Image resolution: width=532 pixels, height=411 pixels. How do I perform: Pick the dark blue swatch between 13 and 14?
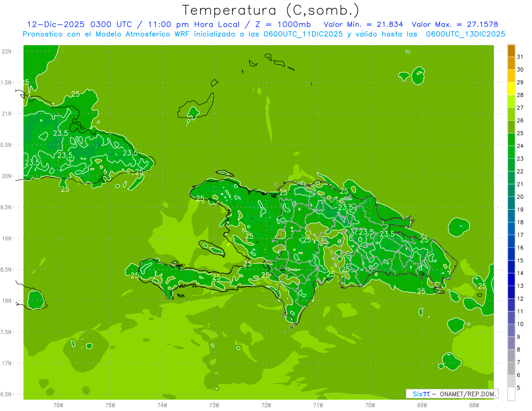511,279
